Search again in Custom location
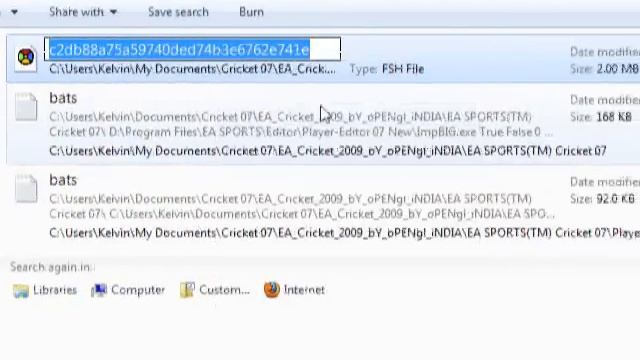 coord(215,290)
